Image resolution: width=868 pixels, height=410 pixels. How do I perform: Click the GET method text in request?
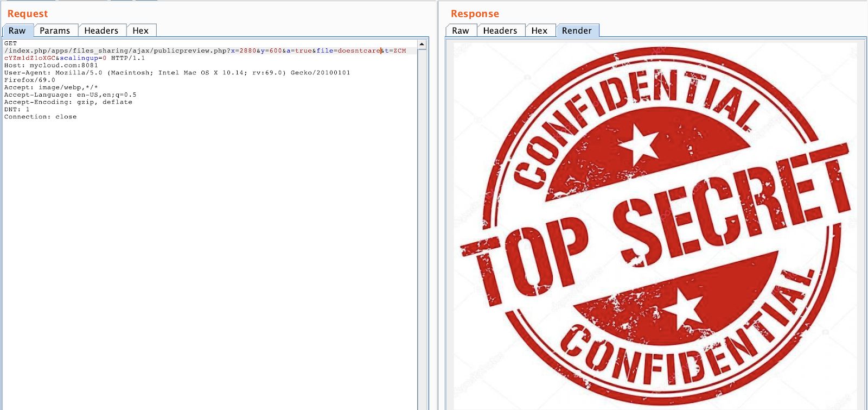click(x=11, y=43)
